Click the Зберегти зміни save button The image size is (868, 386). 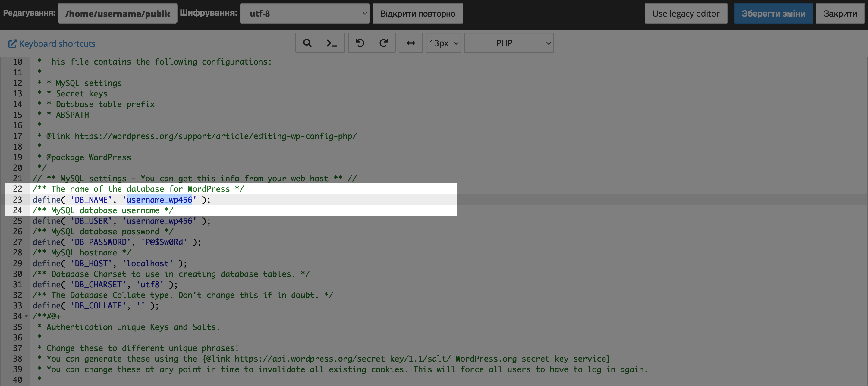click(x=773, y=14)
